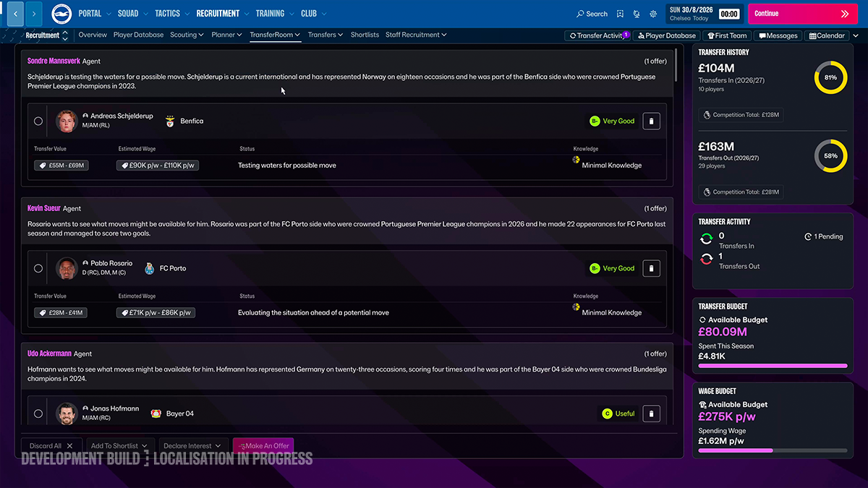Click the Make An Offer button
Image resolution: width=868 pixels, height=488 pixels.
[263, 446]
